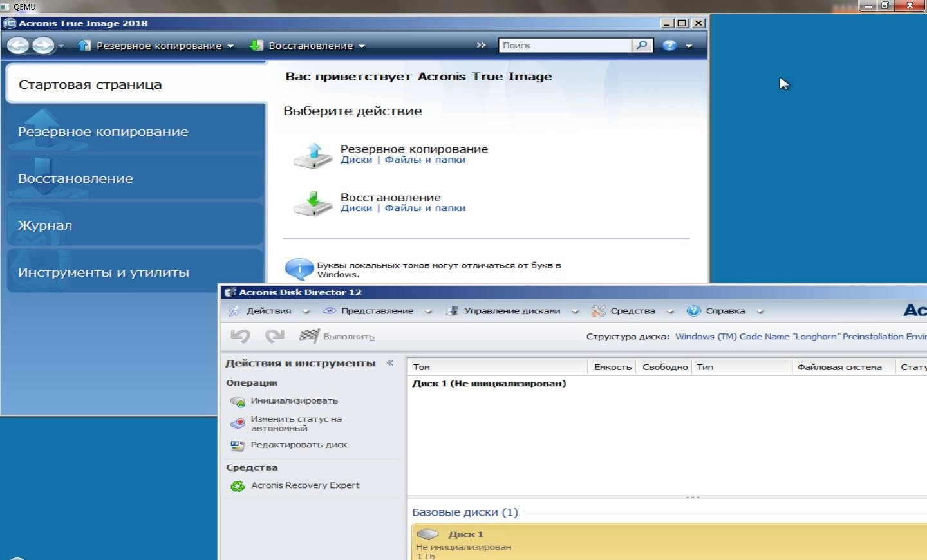Open Восстановление toolbar menu in True Image
Viewport: 927px width, 560px height.
click(x=307, y=46)
